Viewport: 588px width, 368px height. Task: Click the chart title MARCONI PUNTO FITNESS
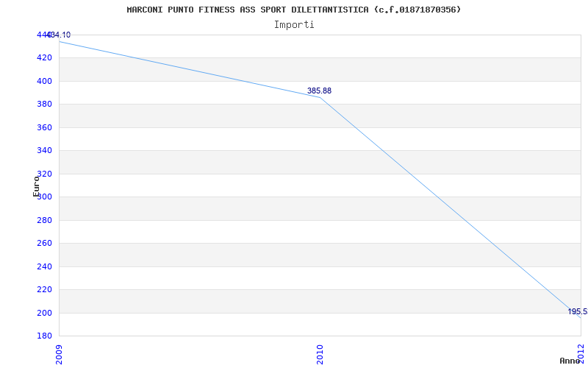[x=293, y=10]
